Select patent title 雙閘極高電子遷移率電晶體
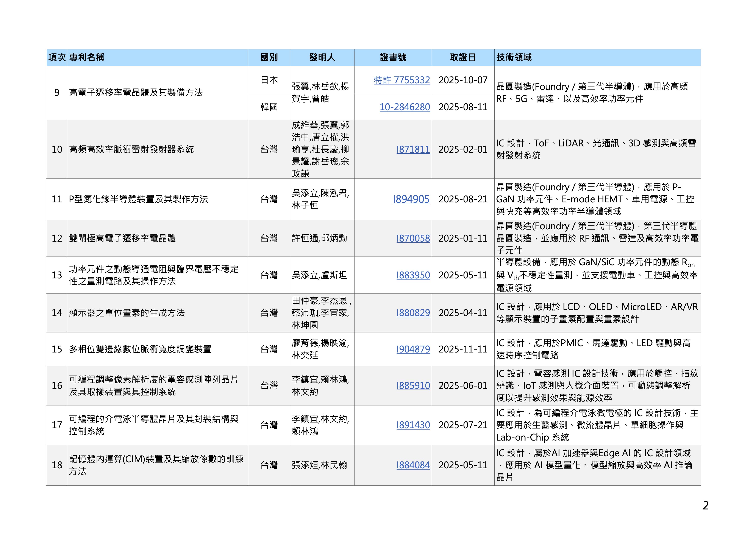This screenshot has width=756, height=534. pyautogui.click(x=122, y=238)
